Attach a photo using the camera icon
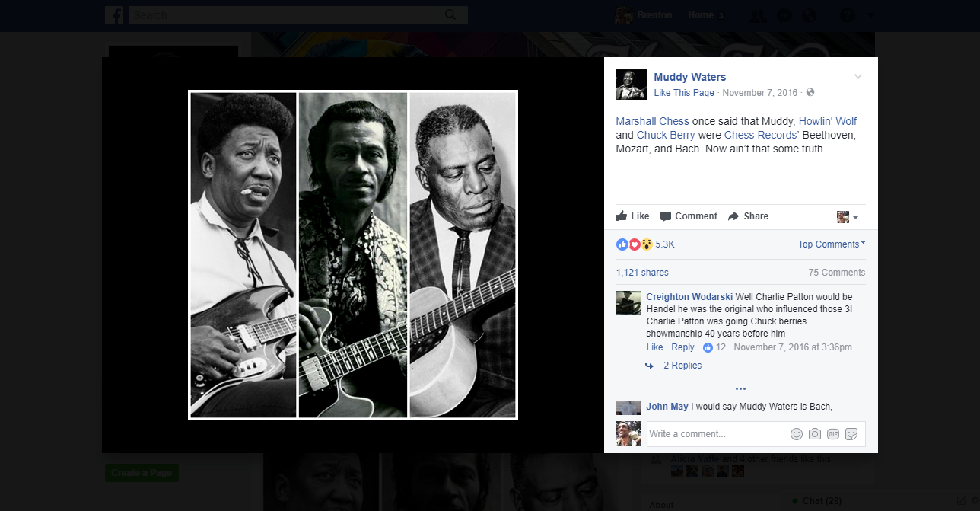The width and height of the screenshot is (980, 511). click(815, 434)
